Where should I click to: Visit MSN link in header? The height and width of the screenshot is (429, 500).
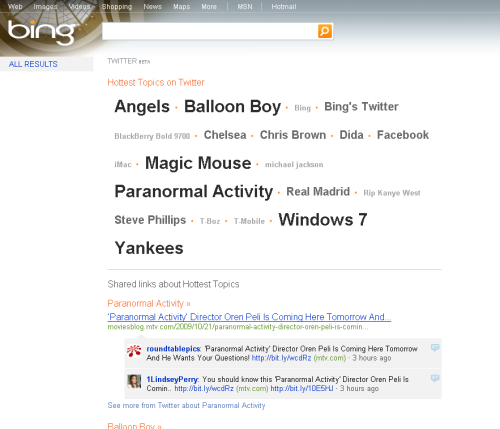245,7
